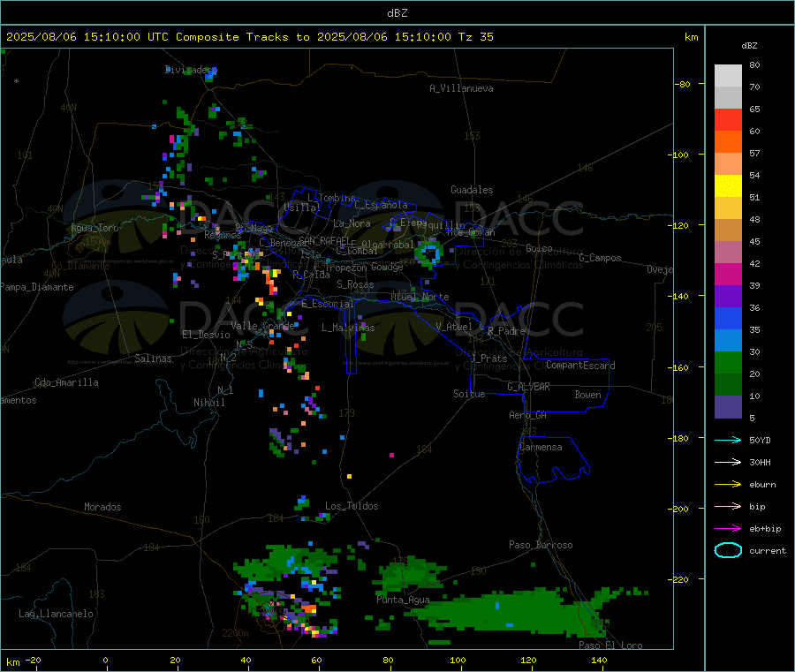Click the 'Divisadero' map label
This screenshot has height=672, width=795.
pos(191,70)
